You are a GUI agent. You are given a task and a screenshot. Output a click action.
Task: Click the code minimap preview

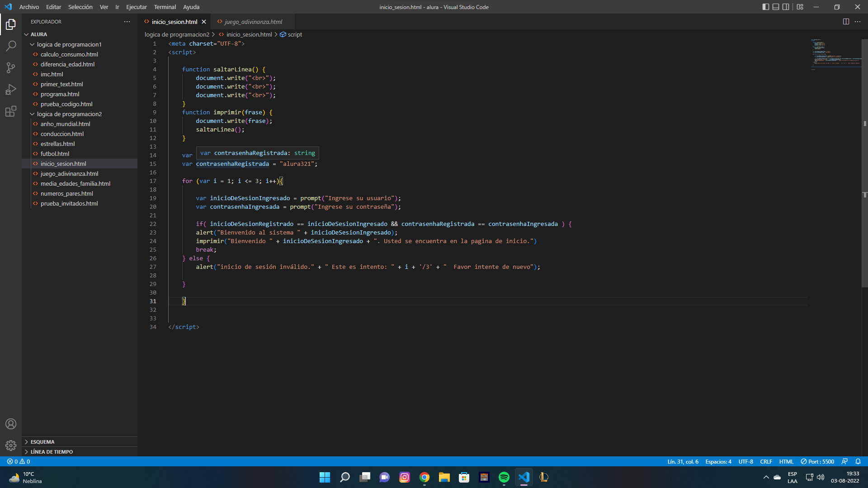835,54
